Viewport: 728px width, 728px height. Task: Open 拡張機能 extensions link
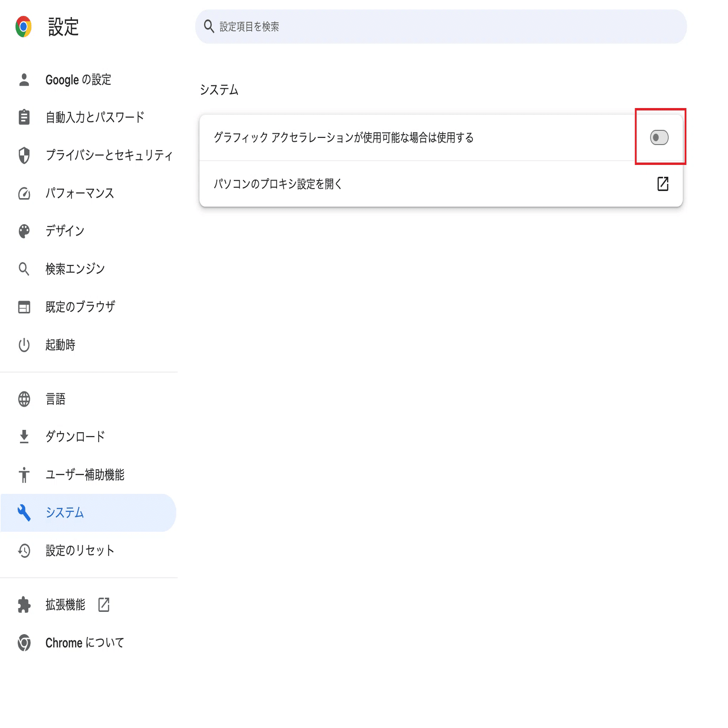65,605
